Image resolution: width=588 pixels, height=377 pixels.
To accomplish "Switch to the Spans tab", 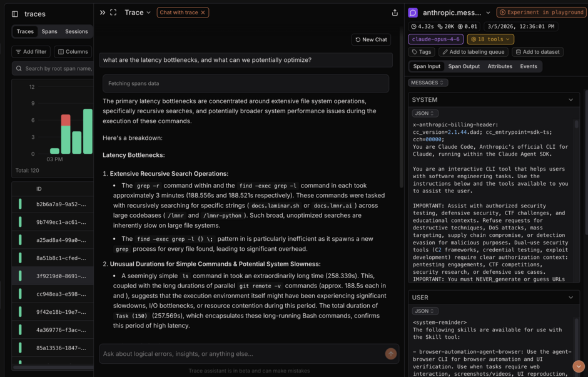I will click(x=49, y=31).
